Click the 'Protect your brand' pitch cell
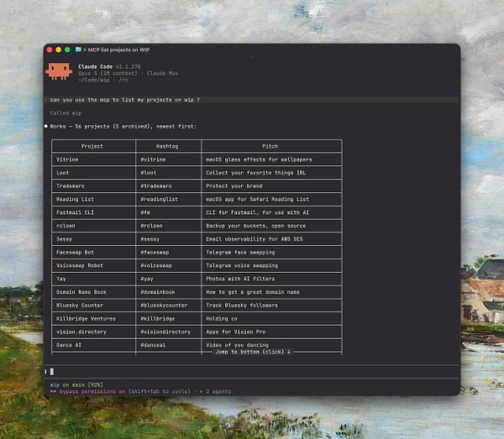 coord(234,186)
